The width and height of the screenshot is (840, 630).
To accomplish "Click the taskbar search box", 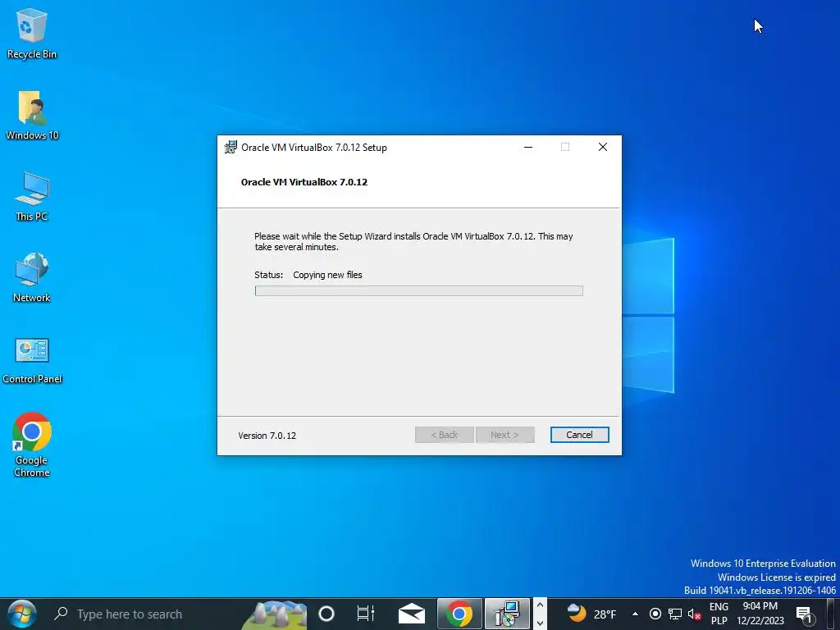I will pyautogui.click(x=177, y=614).
